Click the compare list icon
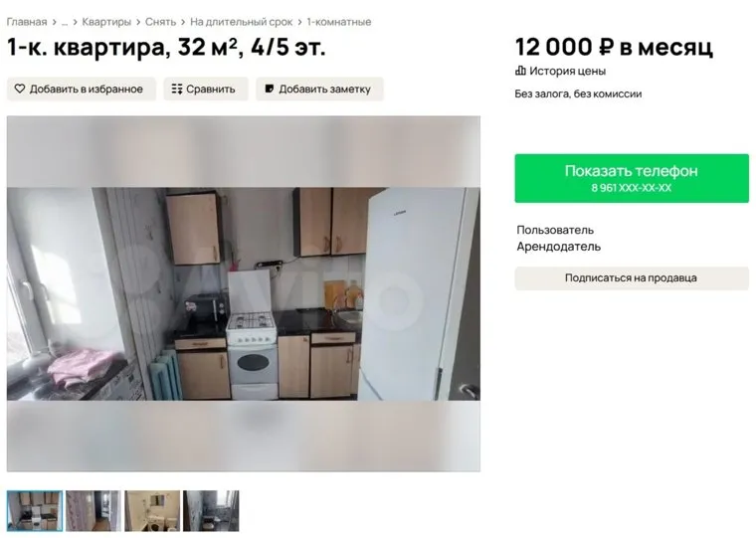 coord(177,89)
